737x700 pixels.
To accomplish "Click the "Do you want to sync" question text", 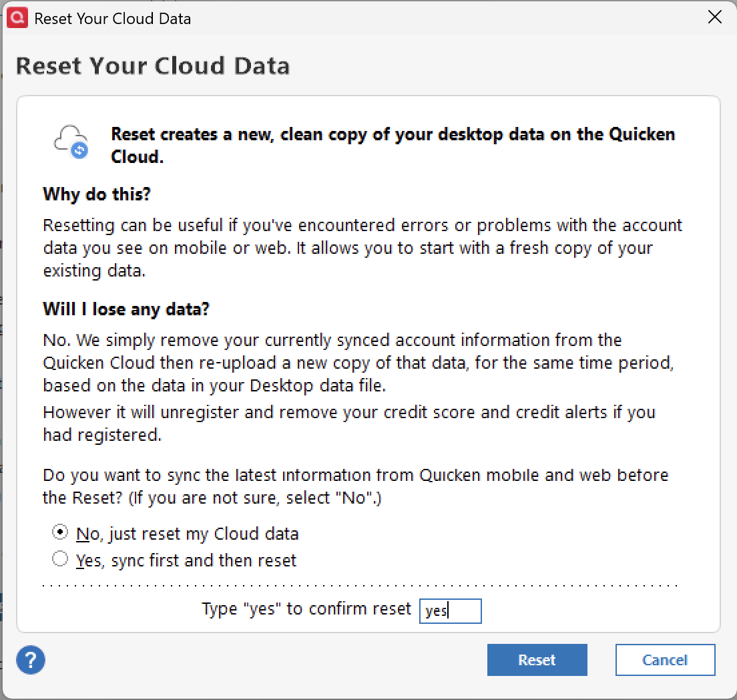I will coord(355,486).
